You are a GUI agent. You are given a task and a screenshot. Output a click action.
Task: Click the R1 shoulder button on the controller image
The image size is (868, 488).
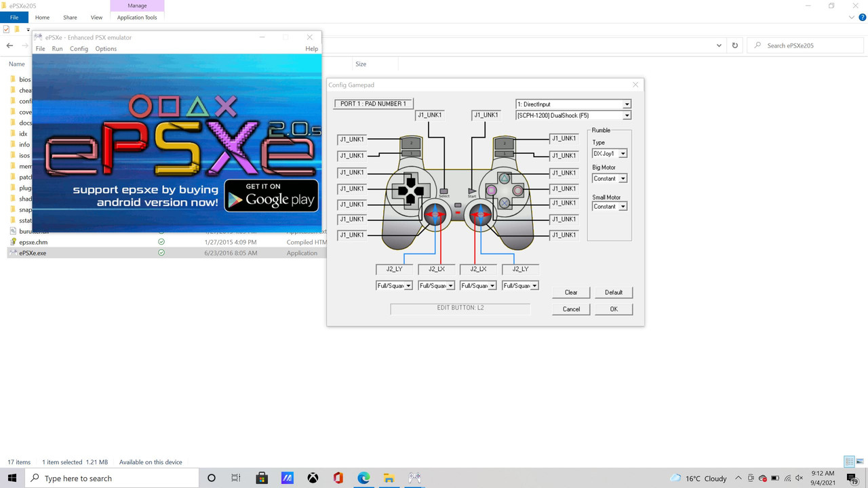point(505,154)
